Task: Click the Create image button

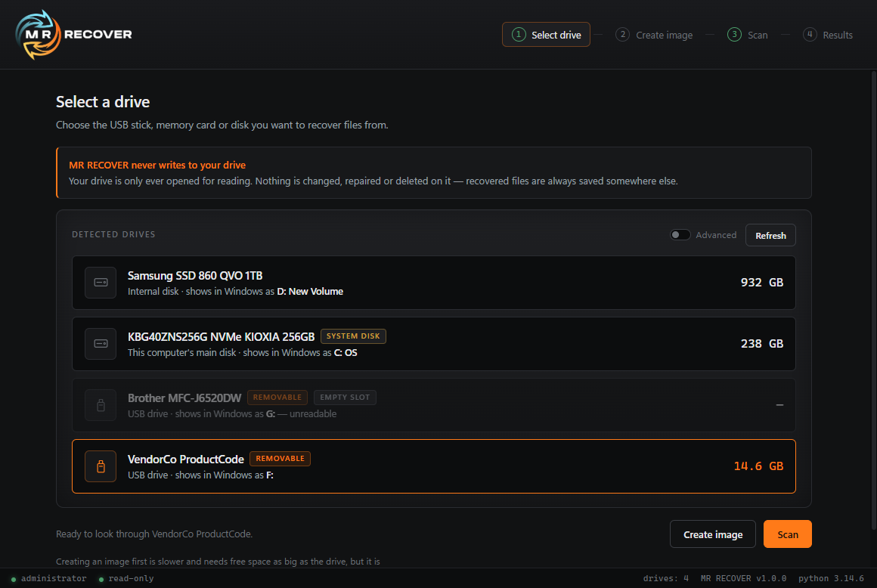Action: (712, 534)
